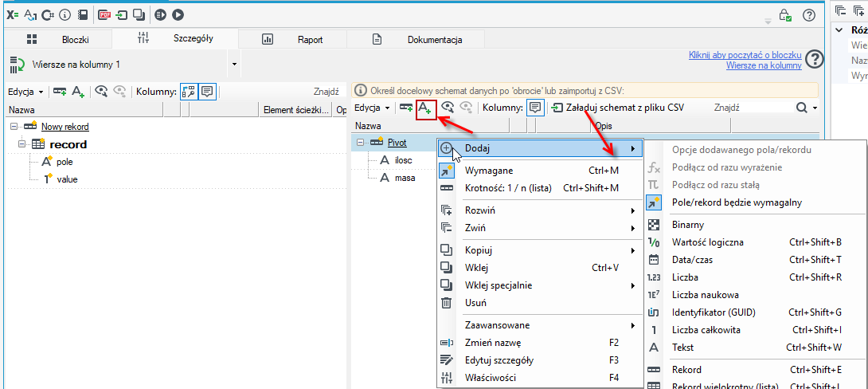Toggle Pole/rekord będzie wymagalny option
Viewport: 868px width, 389px height.
(757, 202)
